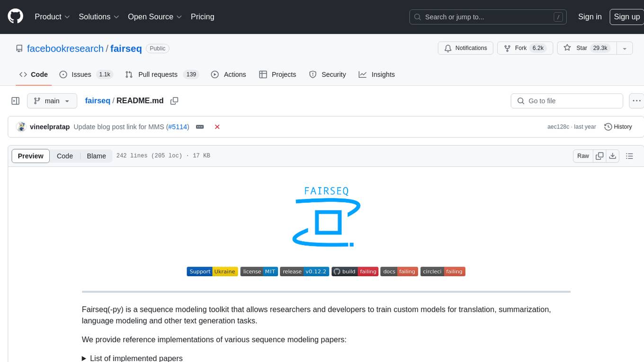
Task: Open facebookresearch owner page
Action: [65, 48]
